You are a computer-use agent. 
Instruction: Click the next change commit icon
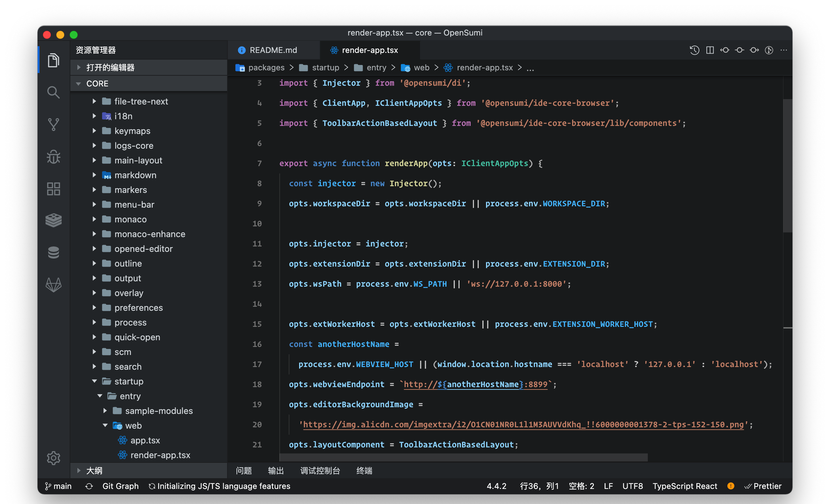pos(754,50)
